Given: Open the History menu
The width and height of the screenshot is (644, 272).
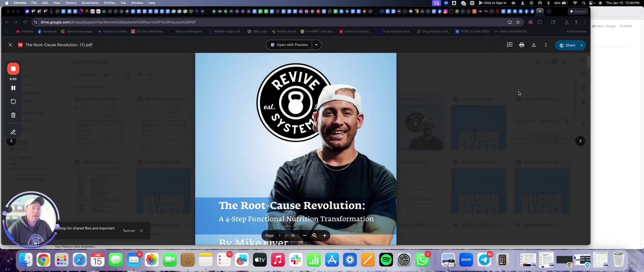Looking at the screenshot, I should pos(71,3).
